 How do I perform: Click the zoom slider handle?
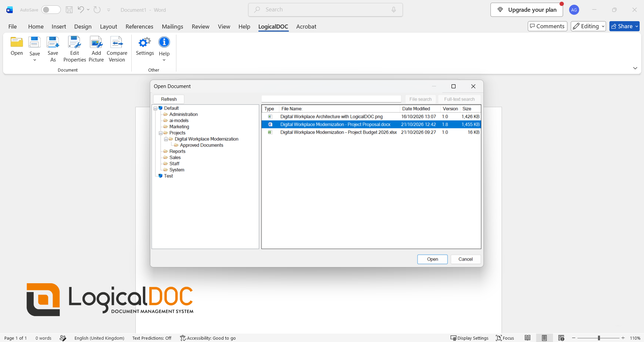pos(599,338)
